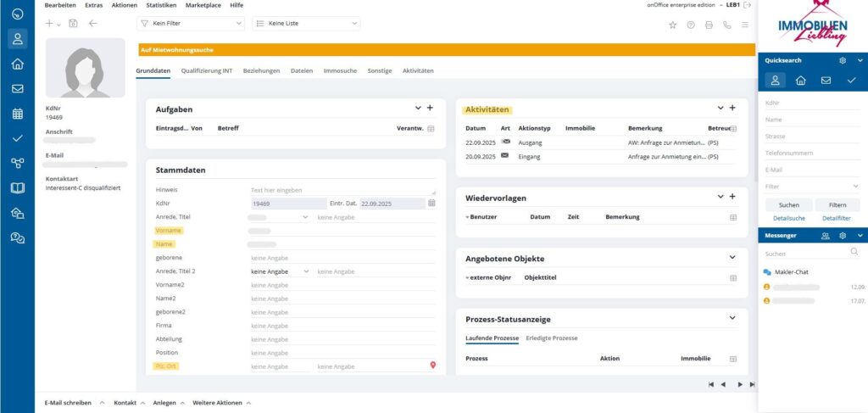This screenshot has height=413, width=868.
Task: Mark record as favorite with star icon
Action: 673,25
